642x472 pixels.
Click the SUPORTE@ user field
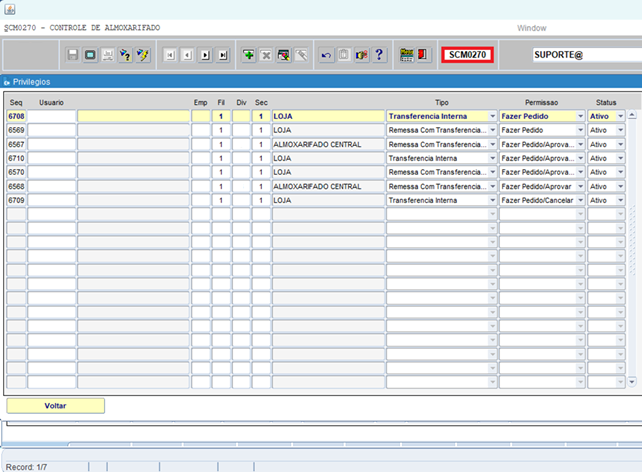588,55
